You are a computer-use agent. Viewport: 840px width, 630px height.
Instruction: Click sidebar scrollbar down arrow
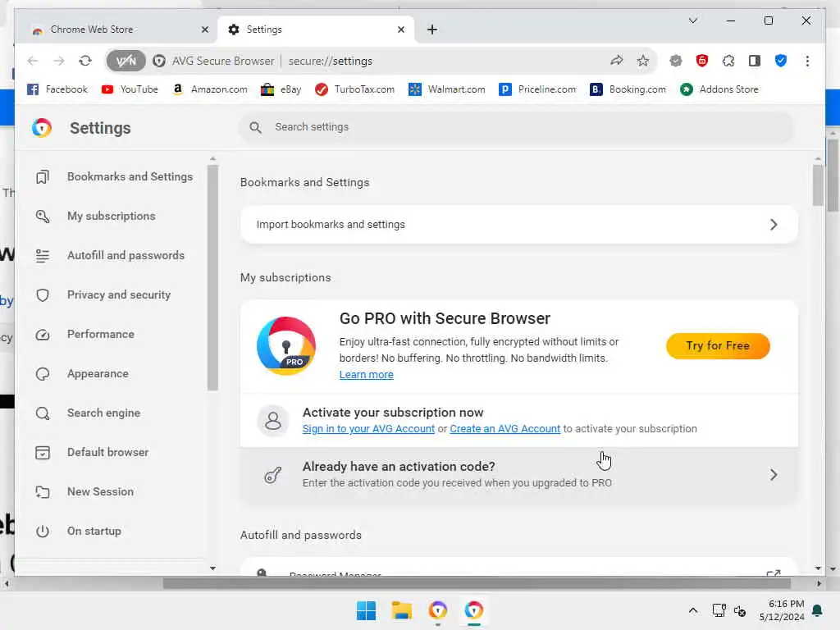212,568
